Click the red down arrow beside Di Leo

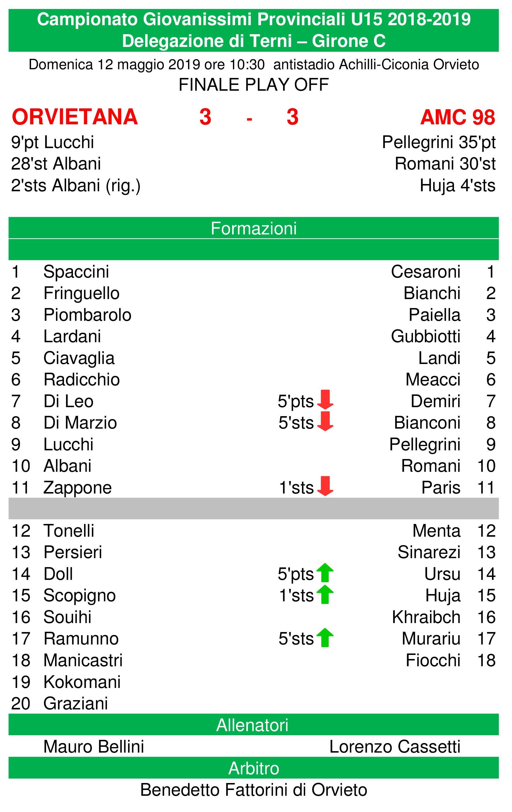click(x=325, y=400)
